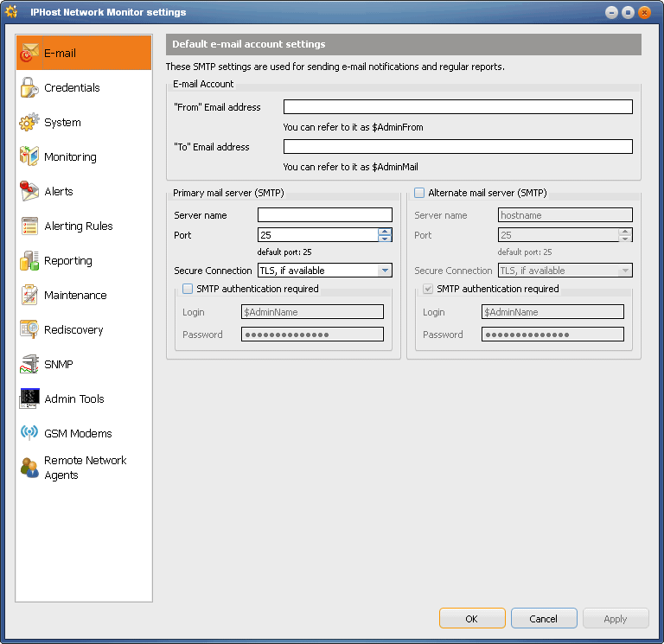Click the SNMP icon
664x644 pixels.
(29, 364)
